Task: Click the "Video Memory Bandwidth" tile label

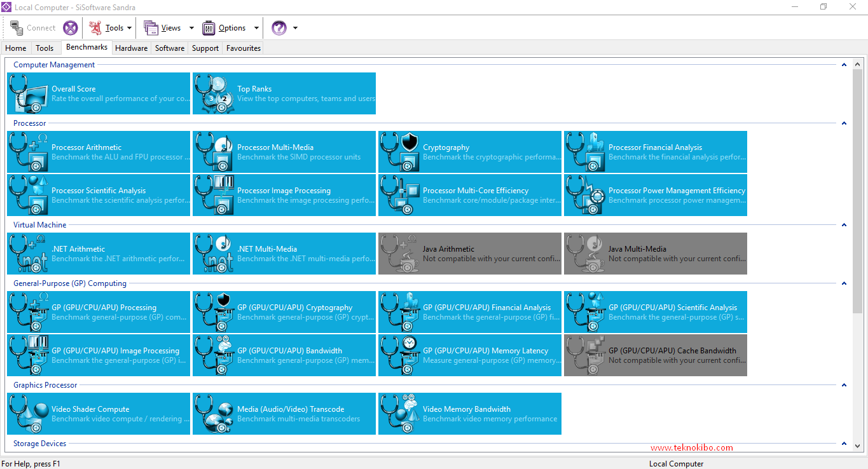Action: (467, 409)
